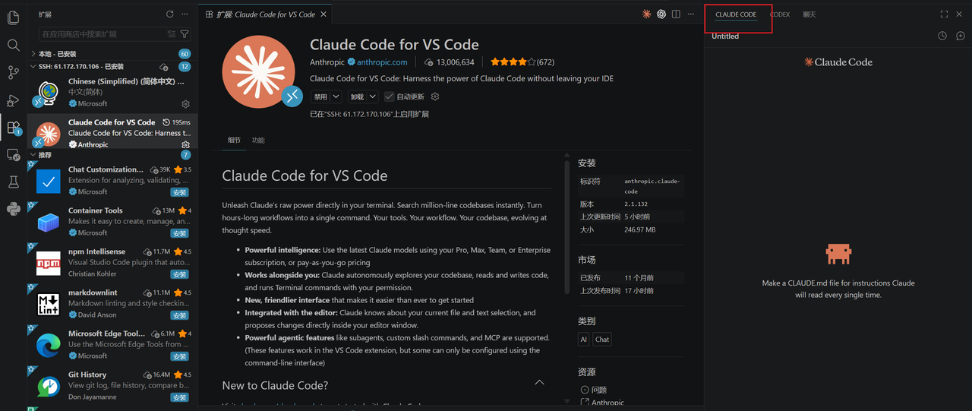972x411 pixels.
Task: Click Claude Code spark icon in editor toolbar
Action: point(647,14)
